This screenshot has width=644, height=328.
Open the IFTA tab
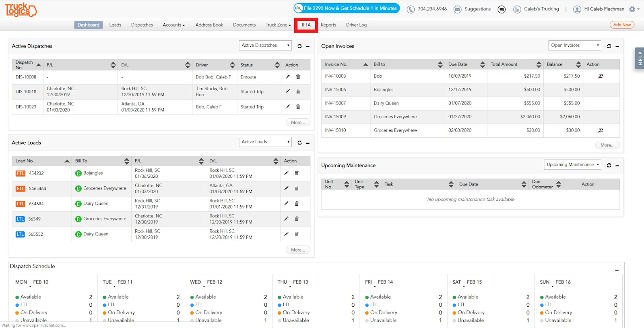(x=306, y=25)
